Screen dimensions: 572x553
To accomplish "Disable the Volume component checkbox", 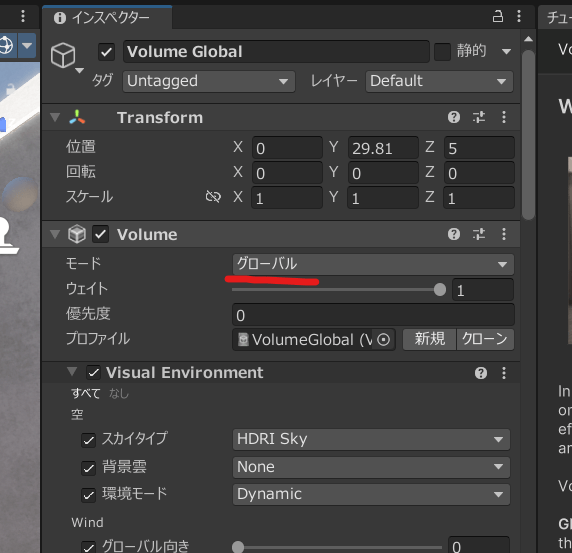I will click(x=100, y=234).
